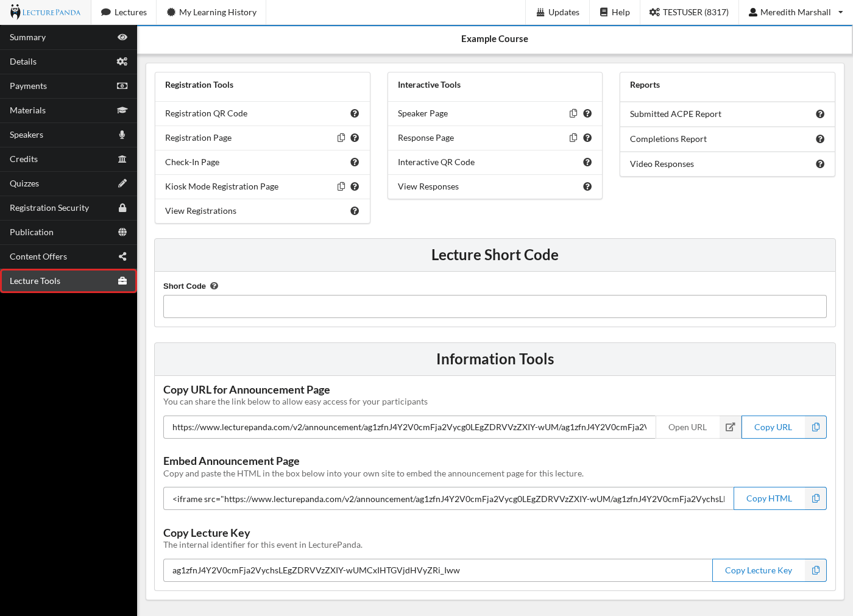Open Registration Security settings
The width and height of the screenshot is (853, 616).
click(x=68, y=208)
